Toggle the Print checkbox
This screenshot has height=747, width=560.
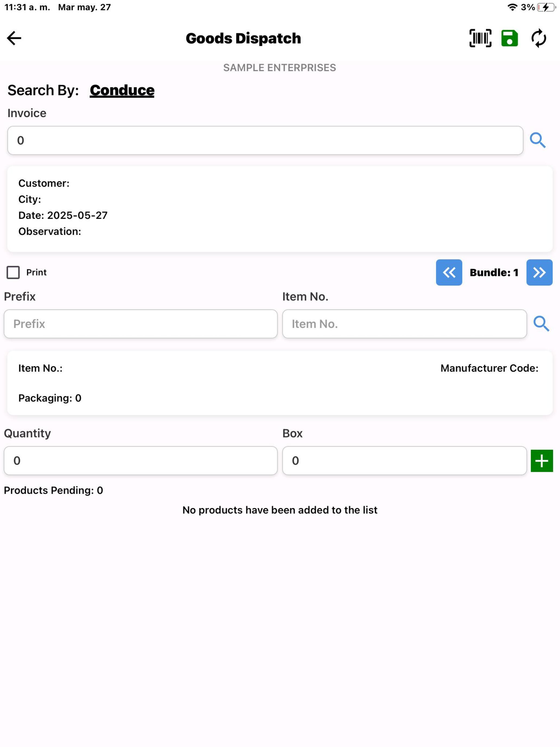pyautogui.click(x=13, y=273)
